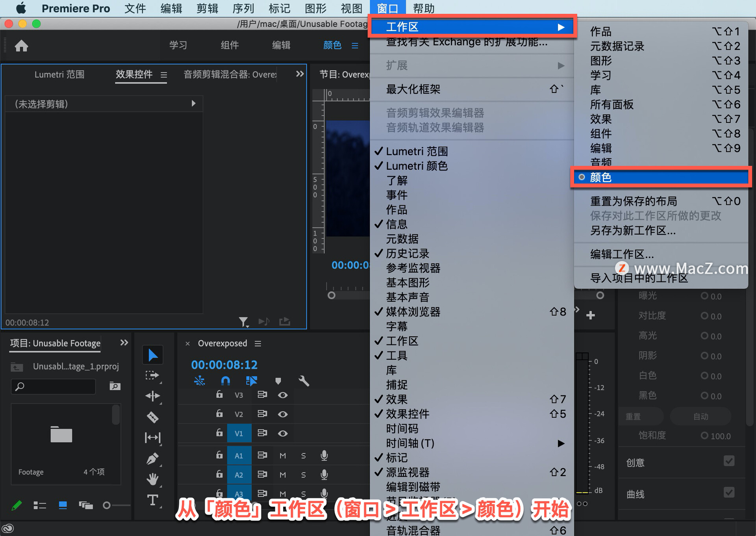Image resolution: width=756 pixels, height=536 pixels.
Task: Select the Pen tool
Action: pos(152,458)
